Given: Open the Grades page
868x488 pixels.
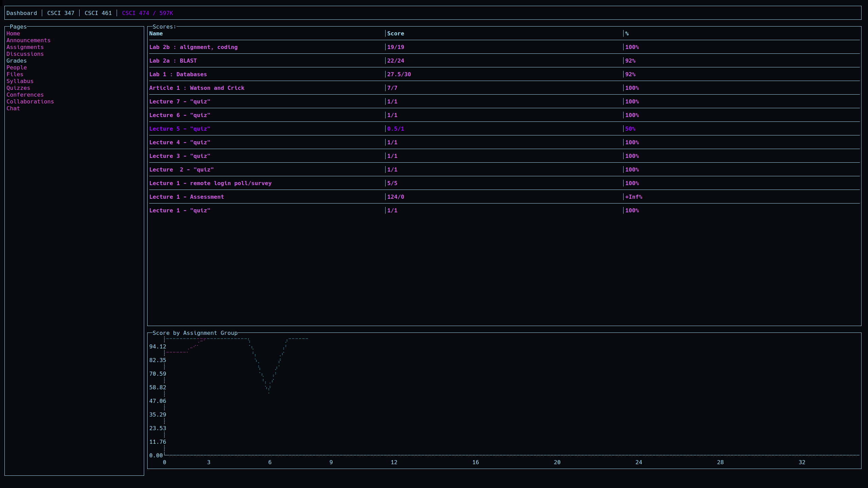Looking at the screenshot, I should (x=16, y=61).
